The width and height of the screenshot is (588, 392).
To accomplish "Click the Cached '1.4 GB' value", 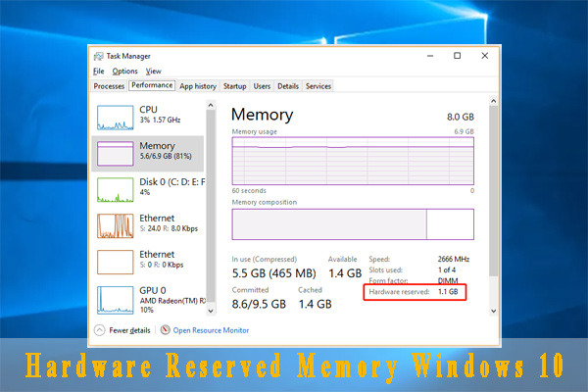I will (x=315, y=304).
